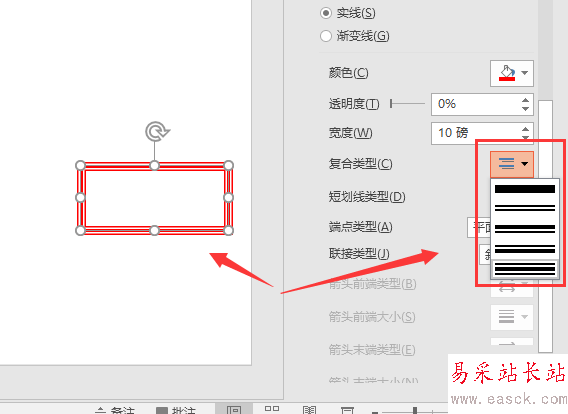Click the 备注 notes button

click(x=115, y=410)
